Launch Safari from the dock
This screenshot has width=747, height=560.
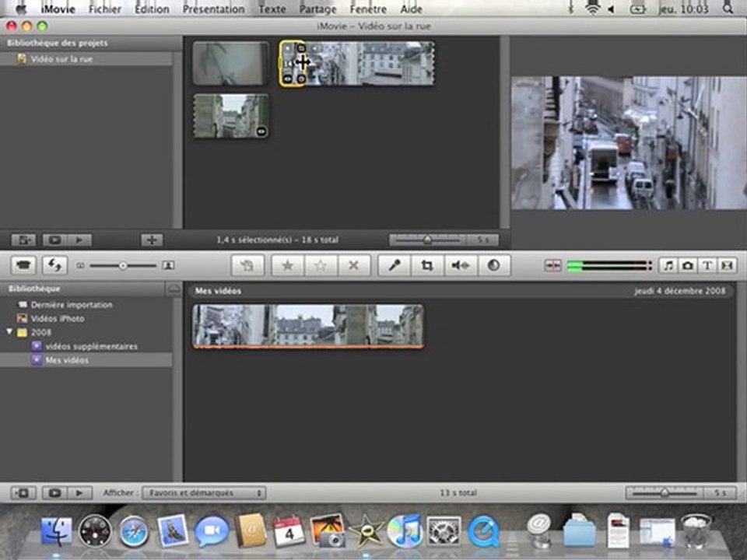[x=134, y=531]
